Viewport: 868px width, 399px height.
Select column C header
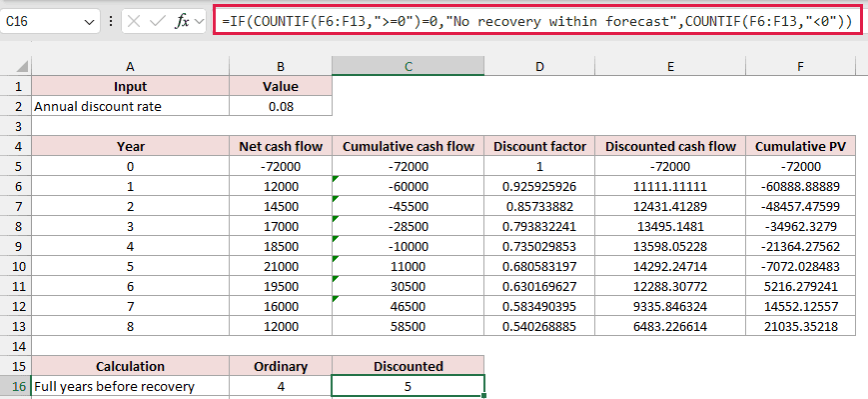408,66
